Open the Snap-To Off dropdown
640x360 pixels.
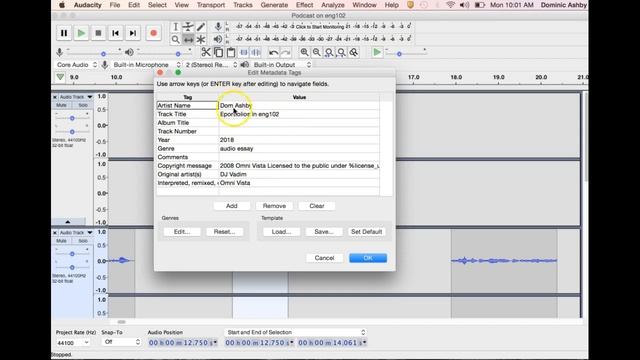click(x=121, y=342)
